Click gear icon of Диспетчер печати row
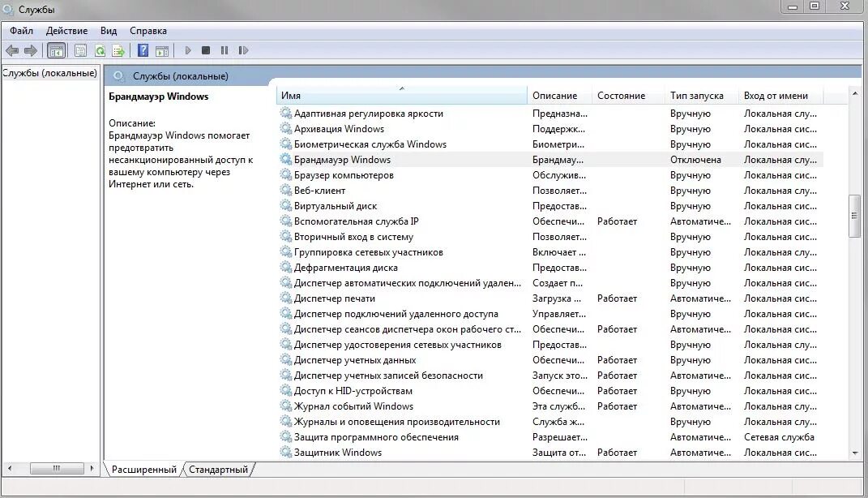868x498 pixels. (285, 298)
